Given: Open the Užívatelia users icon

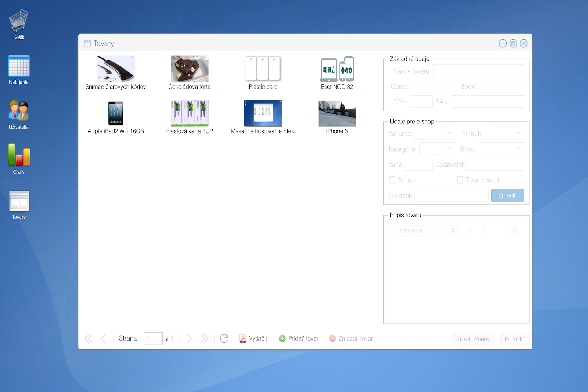Looking at the screenshot, I should point(19,111).
